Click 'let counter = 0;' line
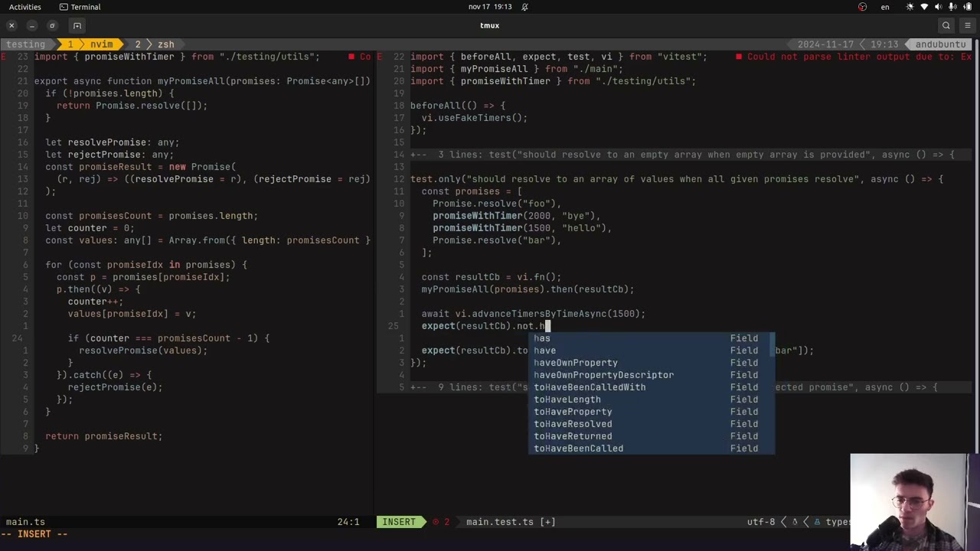980x551 pixels. [90, 228]
